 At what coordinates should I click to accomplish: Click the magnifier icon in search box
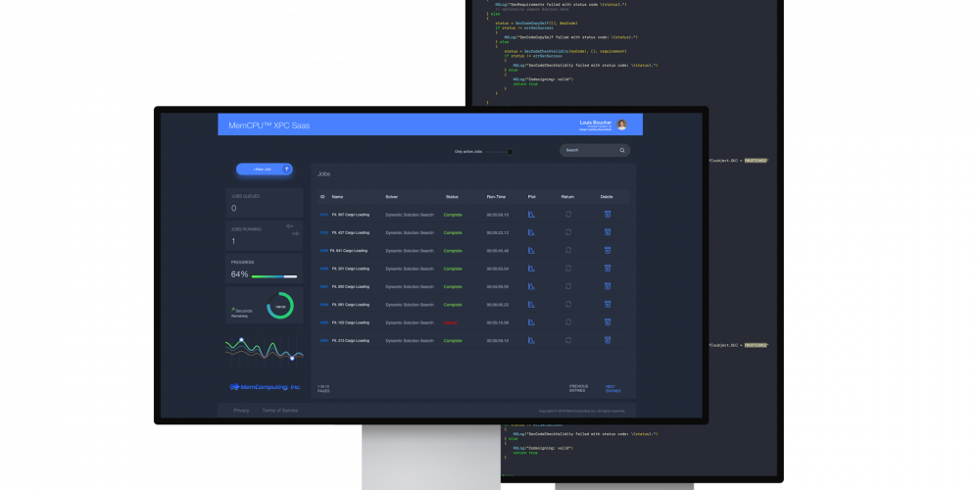[x=621, y=151]
